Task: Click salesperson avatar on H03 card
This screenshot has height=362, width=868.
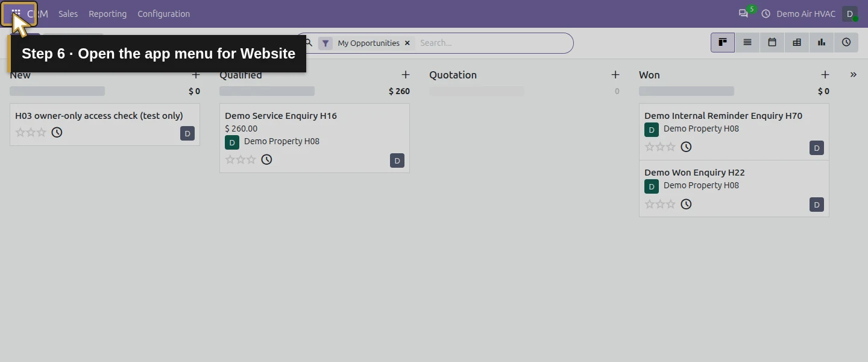Action: pos(187,133)
